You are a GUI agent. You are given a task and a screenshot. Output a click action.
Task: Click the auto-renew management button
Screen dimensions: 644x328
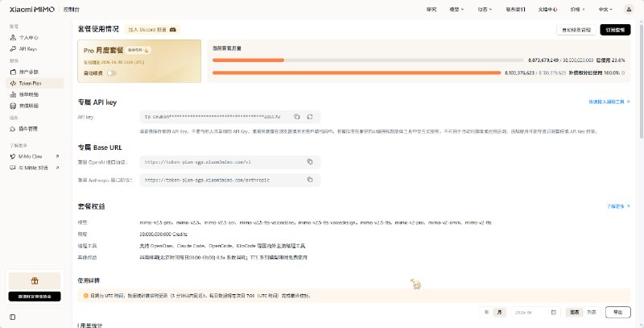[x=576, y=30]
